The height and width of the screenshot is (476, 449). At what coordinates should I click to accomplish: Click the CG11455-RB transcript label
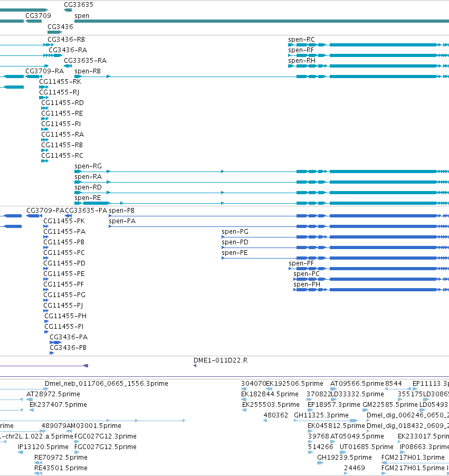pyautogui.click(x=62, y=145)
